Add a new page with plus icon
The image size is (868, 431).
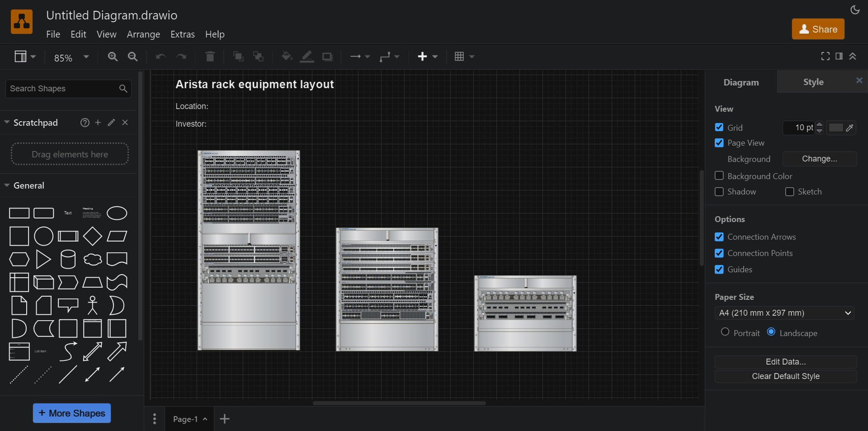225,419
